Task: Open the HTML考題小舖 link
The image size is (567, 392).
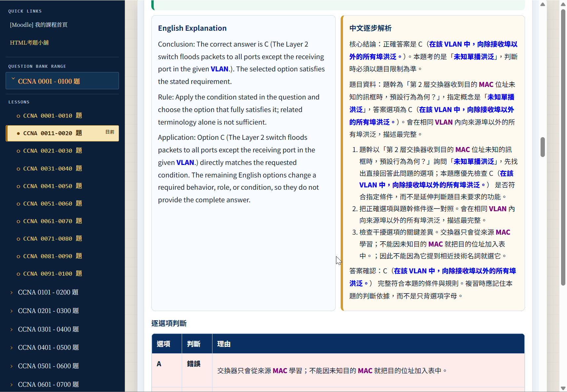Action: [29, 43]
